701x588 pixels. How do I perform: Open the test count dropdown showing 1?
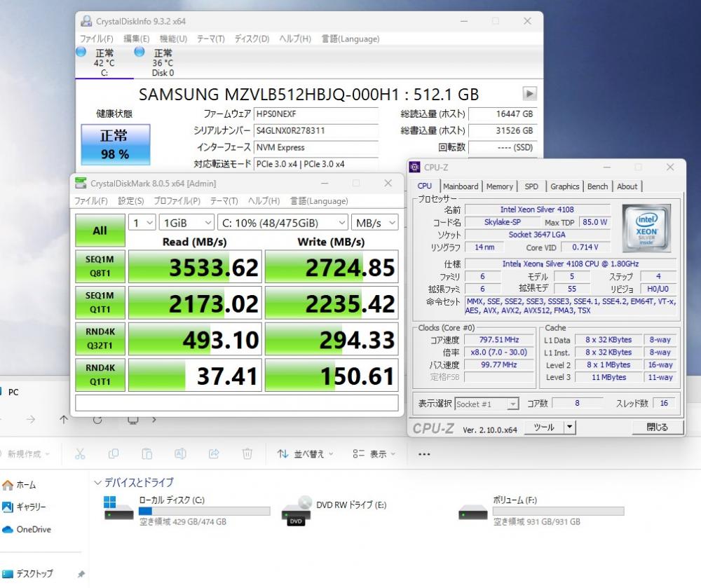142,222
